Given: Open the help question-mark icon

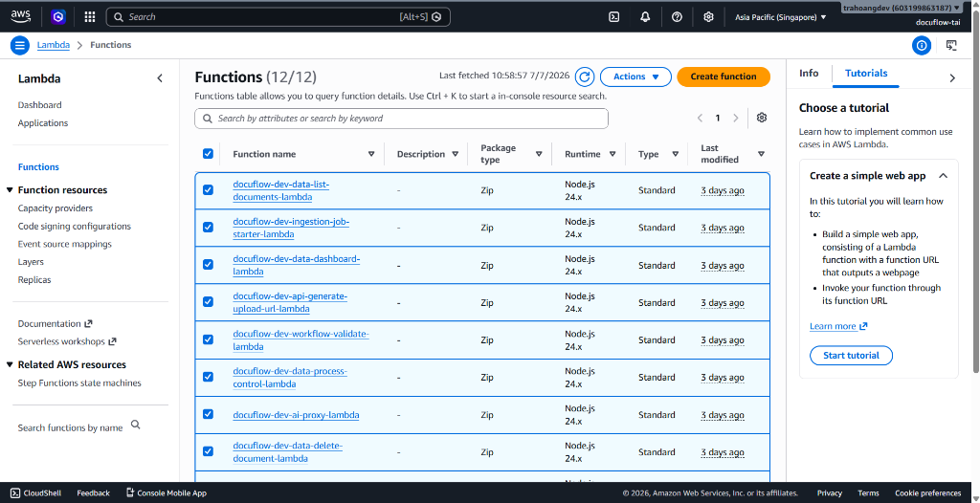Looking at the screenshot, I should click(x=677, y=17).
